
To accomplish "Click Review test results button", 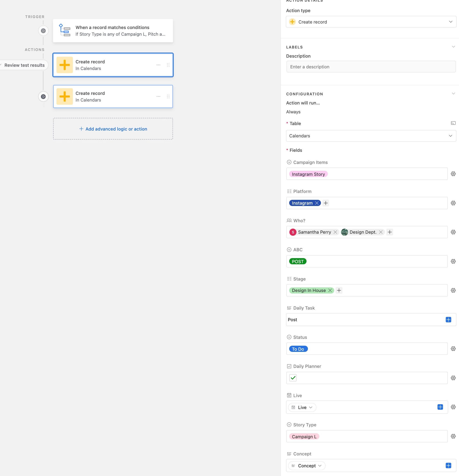I will pos(24,65).
